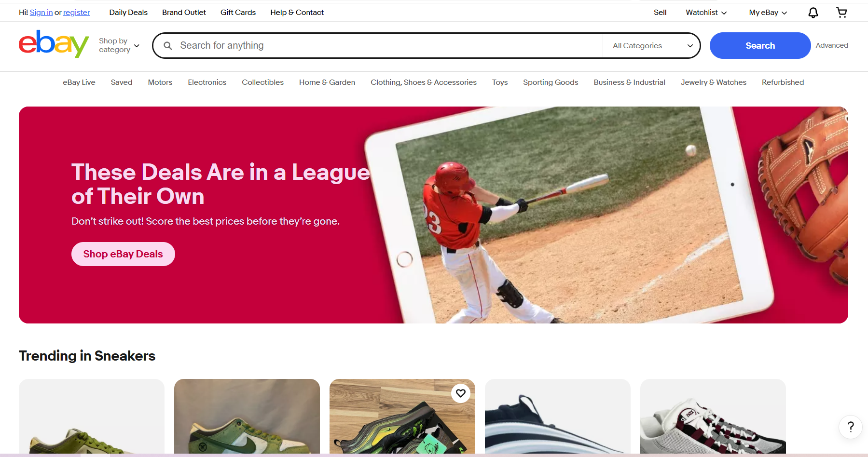
Task: Click the Shop eBay Deals button
Action: [x=123, y=254]
